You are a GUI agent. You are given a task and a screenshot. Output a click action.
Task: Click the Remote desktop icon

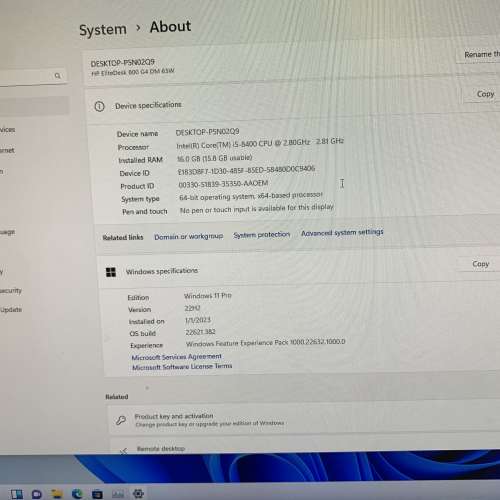[123, 450]
